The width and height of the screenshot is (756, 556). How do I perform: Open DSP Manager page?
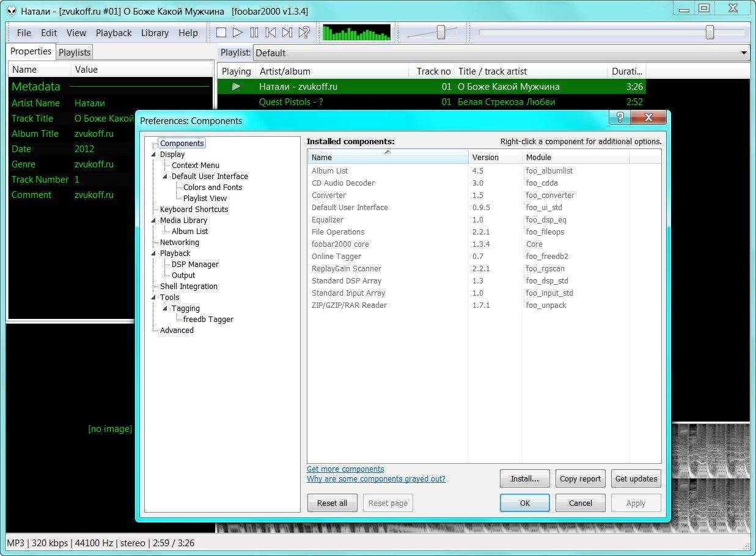pyautogui.click(x=195, y=265)
